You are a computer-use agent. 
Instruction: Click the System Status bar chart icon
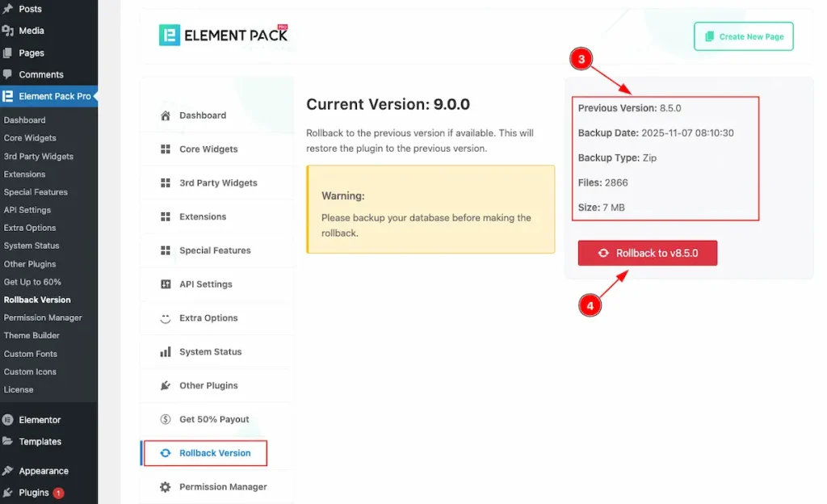pyautogui.click(x=166, y=352)
